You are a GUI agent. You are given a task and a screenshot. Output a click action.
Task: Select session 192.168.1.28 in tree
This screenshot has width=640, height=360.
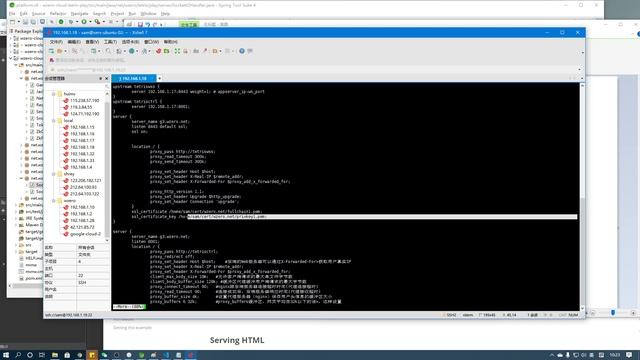tap(82, 220)
